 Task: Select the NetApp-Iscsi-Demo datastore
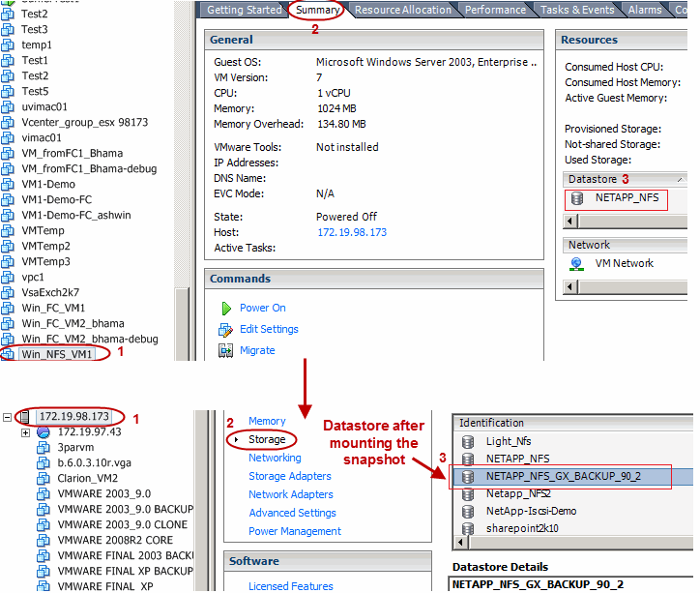coord(531,511)
